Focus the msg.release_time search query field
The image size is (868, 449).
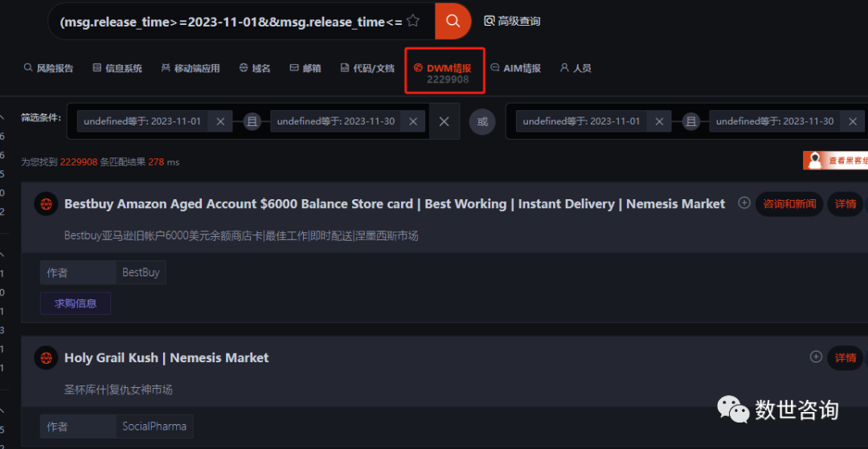tap(232, 22)
